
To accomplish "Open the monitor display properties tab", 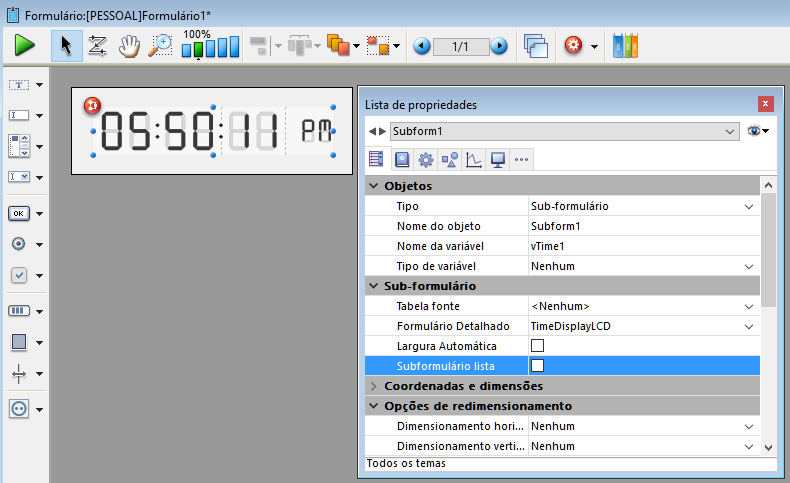I will pos(497,159).
